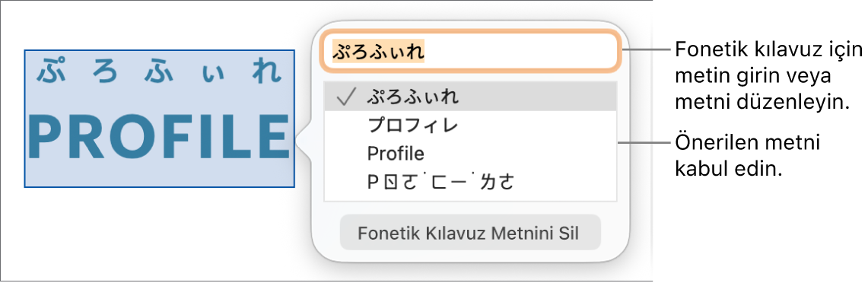
Task: Click blank space below suggestions inside list
Action: pos(470,199)
